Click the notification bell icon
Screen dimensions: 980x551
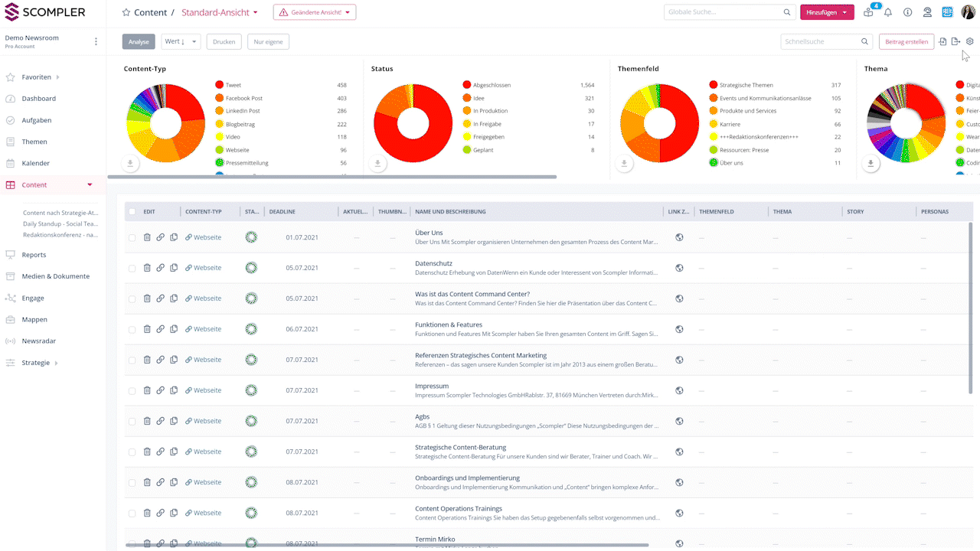[x=888, y=12]
